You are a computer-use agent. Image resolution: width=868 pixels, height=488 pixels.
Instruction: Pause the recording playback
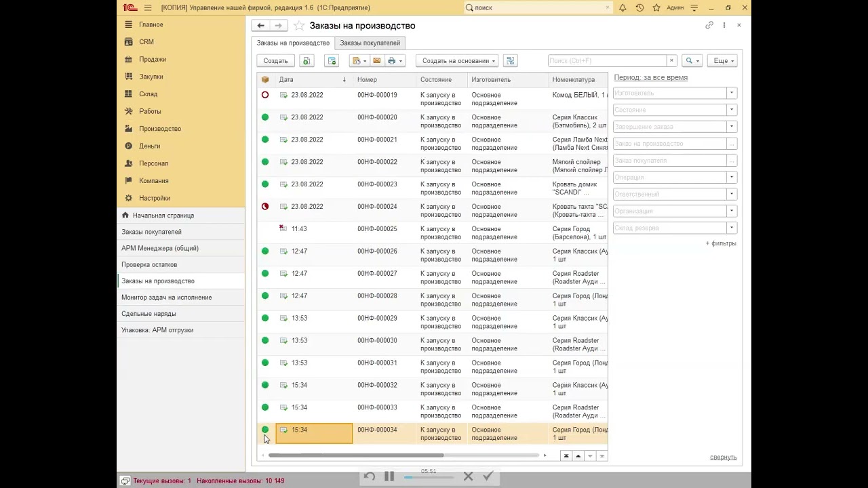click(389, 476)
